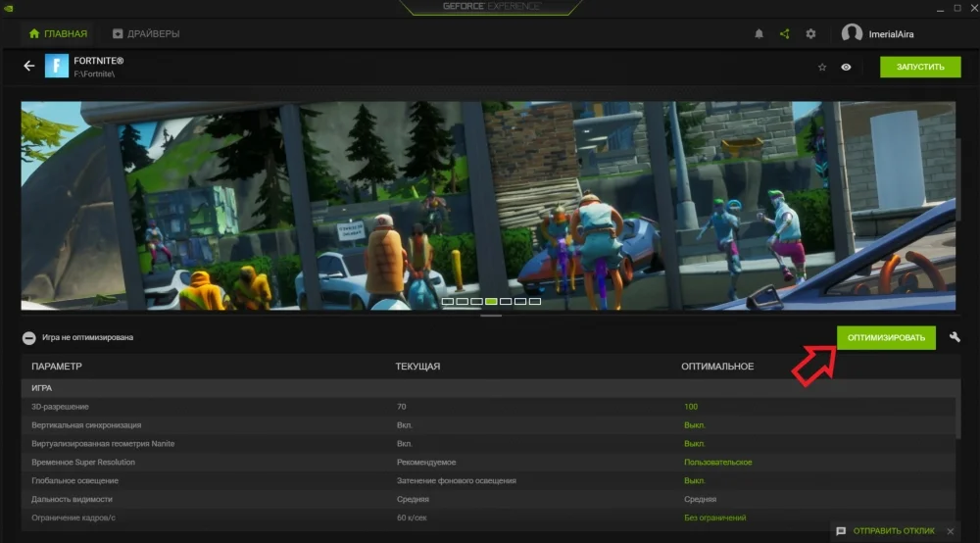Select the fifth screenshot indicator

[x=506, y=301]
